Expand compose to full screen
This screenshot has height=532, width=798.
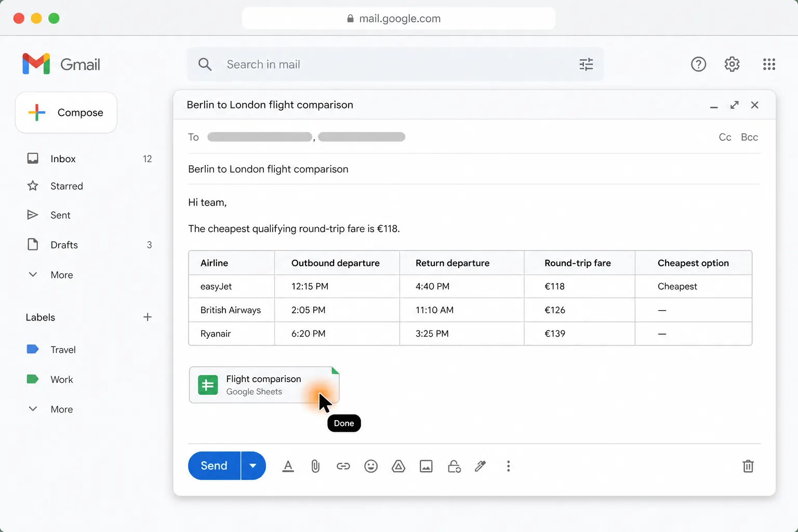pyautogui.click(x=734, y=105)
